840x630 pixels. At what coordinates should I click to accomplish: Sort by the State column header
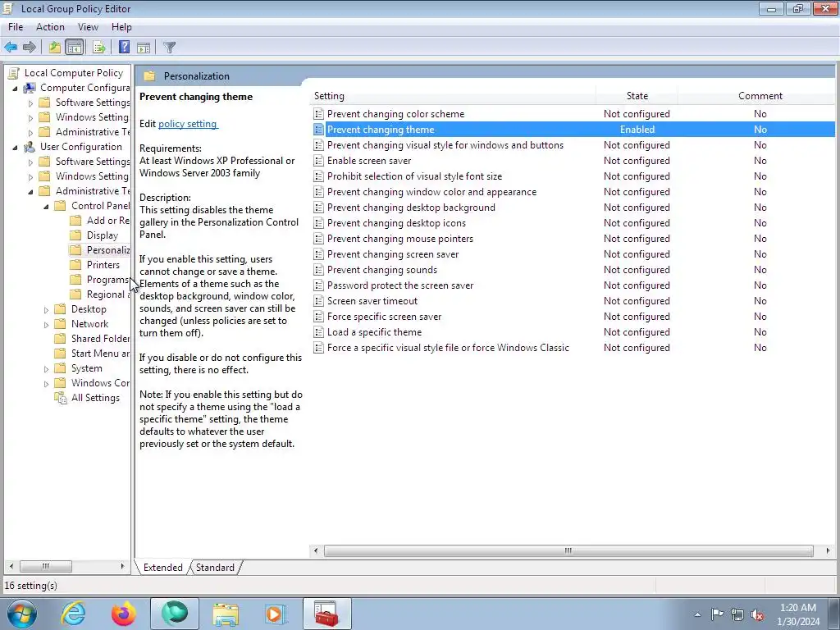pos(637,96)
